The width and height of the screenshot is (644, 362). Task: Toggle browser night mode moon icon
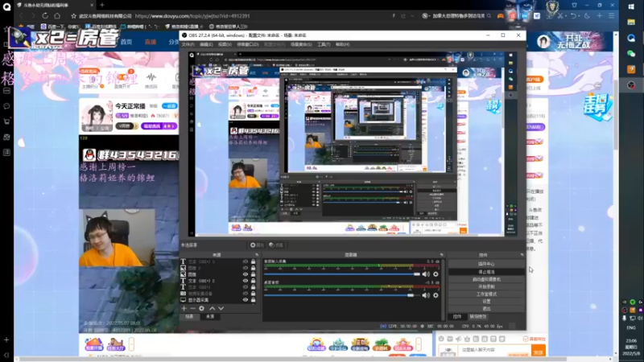pos(587,16)
